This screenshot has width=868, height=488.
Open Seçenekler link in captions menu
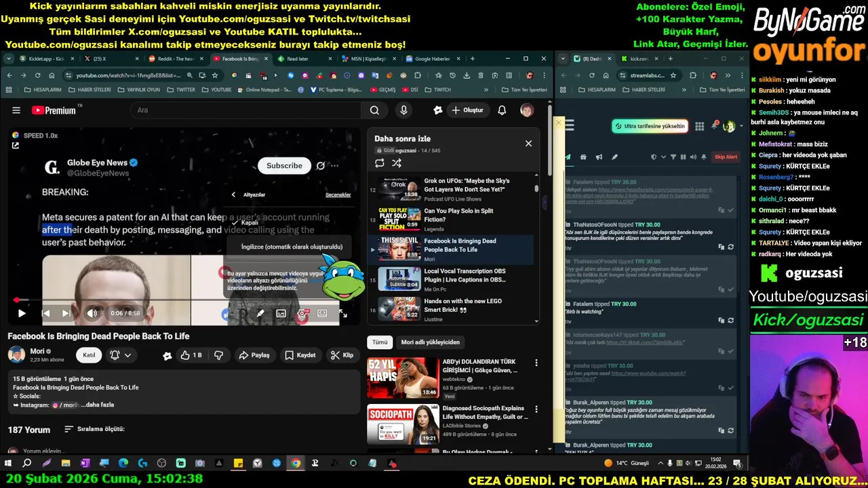click(x=338, y=195)
